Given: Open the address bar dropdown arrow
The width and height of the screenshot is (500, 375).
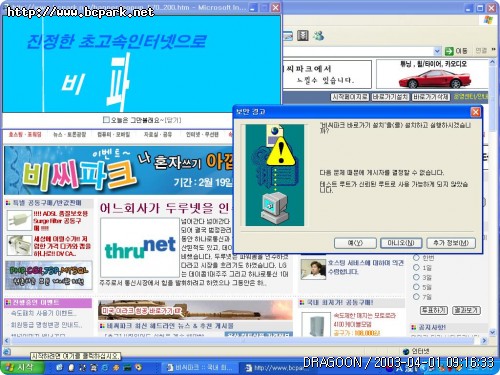Looking at the screenshot, I should [x=437, y=51].
